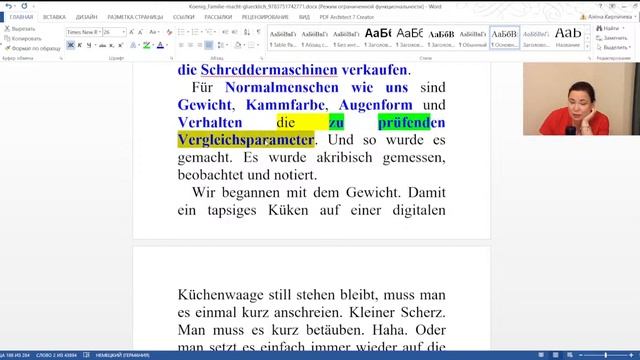Open the highlight color dropdown arrow
640x360 pixels.
(153, 45)
